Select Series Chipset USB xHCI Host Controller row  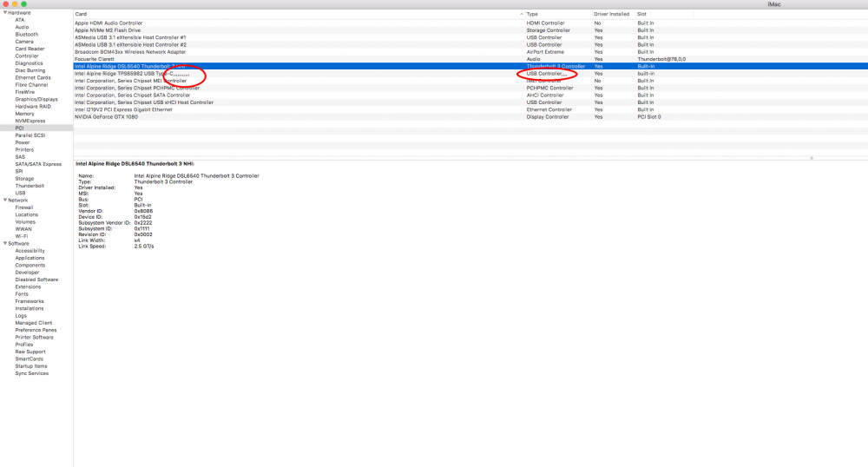coord(470,102)
